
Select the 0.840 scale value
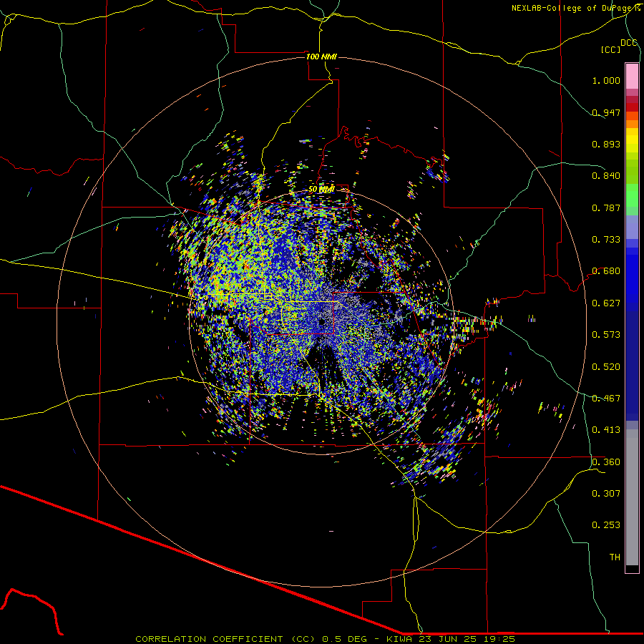[606, 176]
